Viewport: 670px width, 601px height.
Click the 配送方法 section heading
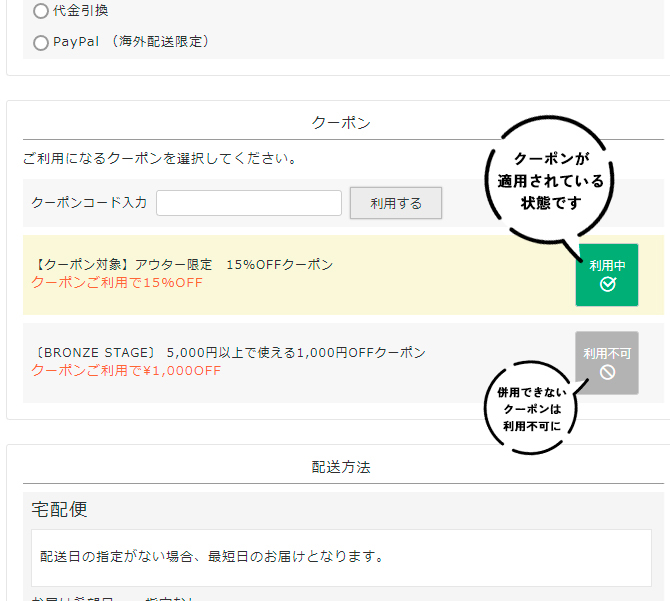342,467
